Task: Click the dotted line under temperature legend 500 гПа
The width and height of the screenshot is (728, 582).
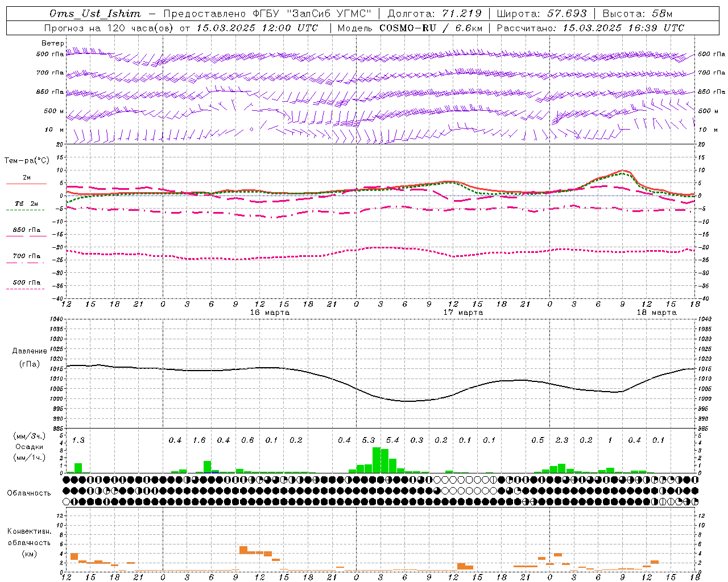Action: click(x=25, y=289)
